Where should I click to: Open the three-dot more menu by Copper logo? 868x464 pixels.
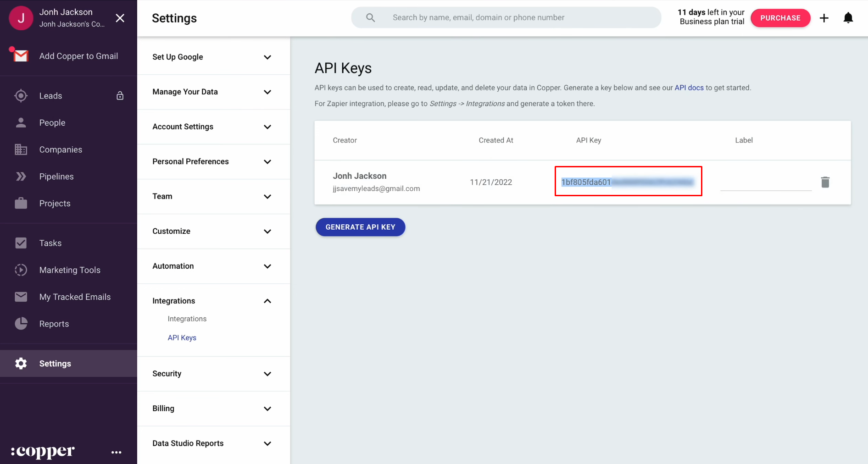point(117,452)
